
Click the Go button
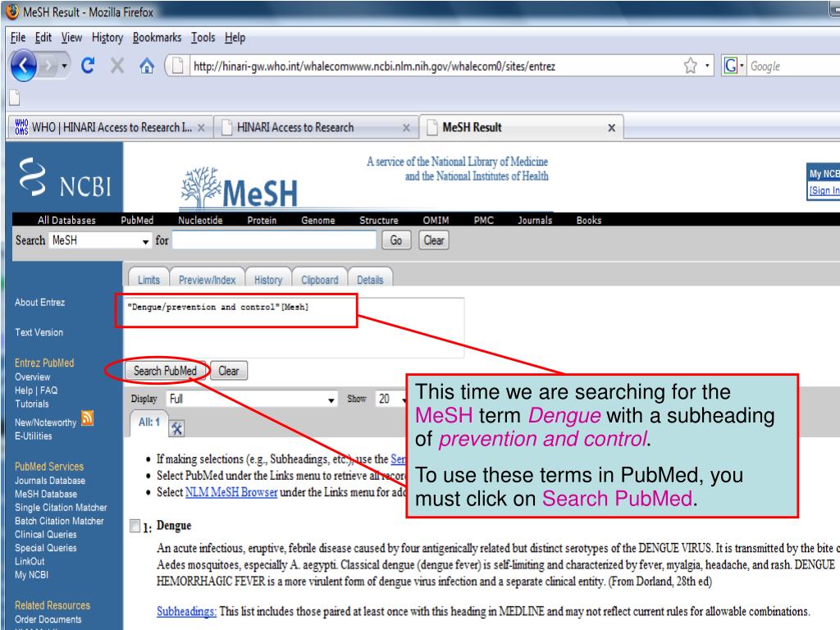tap(396, 240)
